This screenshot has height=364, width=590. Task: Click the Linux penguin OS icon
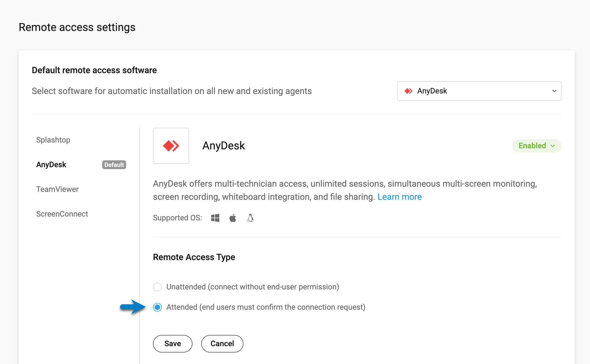pos(250,218)
